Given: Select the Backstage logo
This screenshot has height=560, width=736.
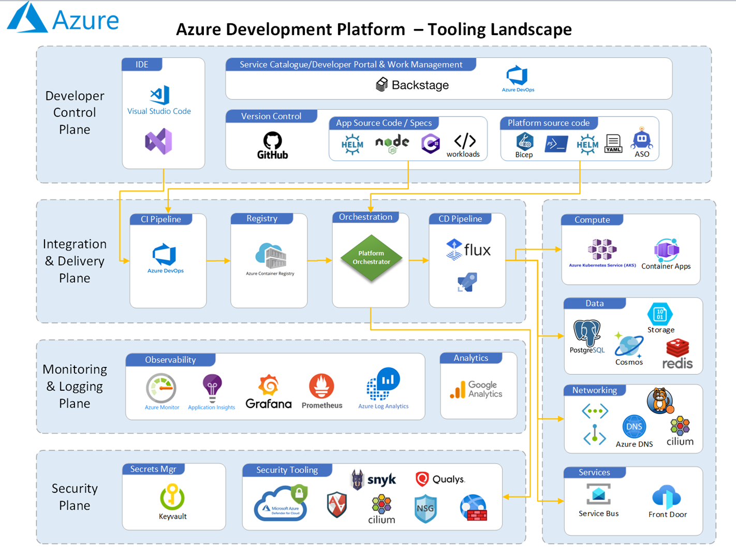Looking at the screenshot, I should (412, 85).
